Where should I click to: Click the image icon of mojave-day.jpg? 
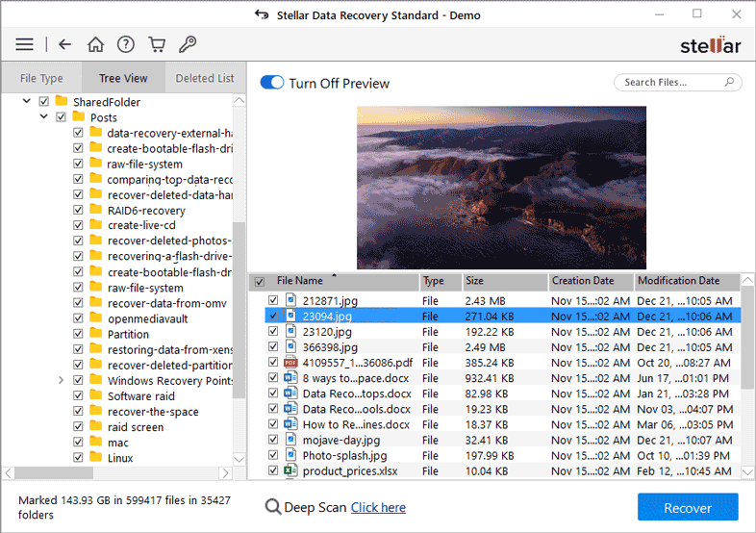point(290,440)
